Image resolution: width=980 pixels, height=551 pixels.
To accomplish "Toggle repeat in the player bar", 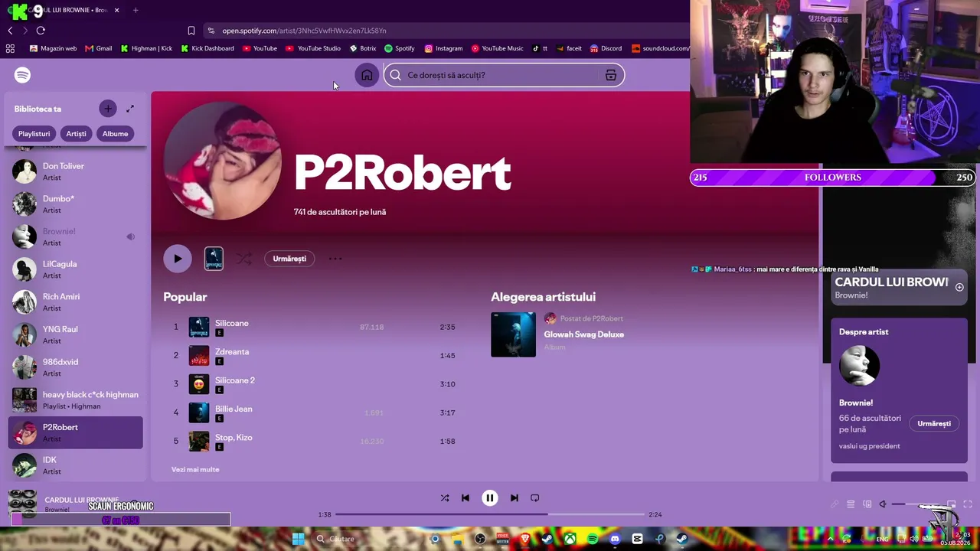I will tap(535, 498).
